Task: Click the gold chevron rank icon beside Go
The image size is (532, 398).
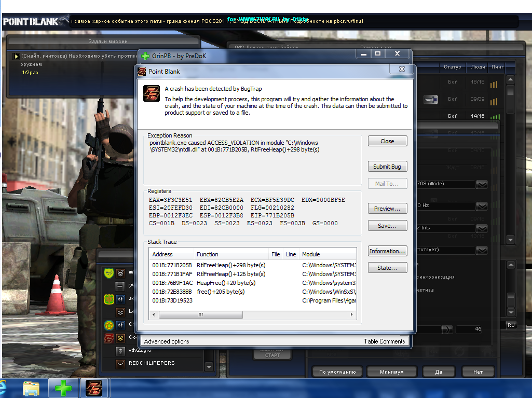Action: click(x=120, y=338)
